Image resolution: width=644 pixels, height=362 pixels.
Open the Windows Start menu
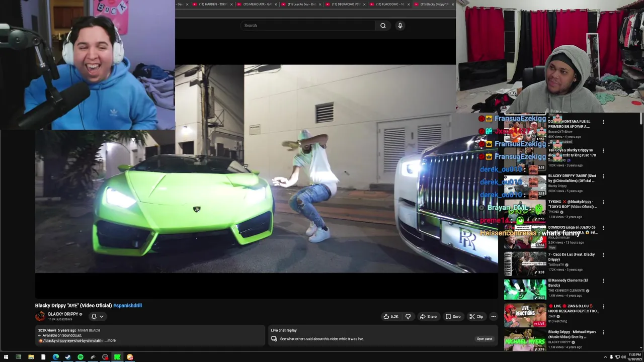pyautogui.click(x=6, y=357)
